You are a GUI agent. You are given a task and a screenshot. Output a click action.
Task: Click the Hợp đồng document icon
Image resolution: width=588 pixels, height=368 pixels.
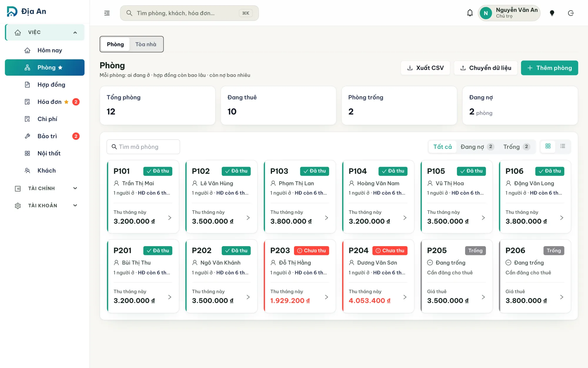(x=27, y=85)
